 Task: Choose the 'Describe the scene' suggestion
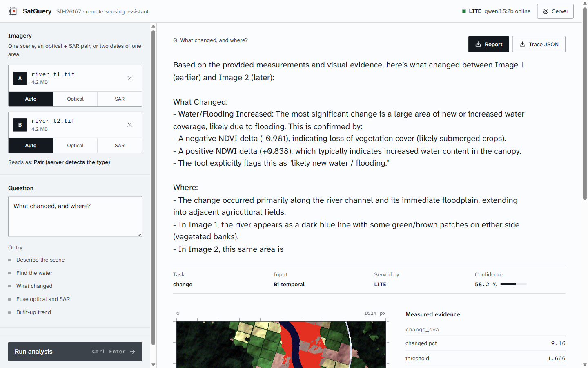point(40,260)
